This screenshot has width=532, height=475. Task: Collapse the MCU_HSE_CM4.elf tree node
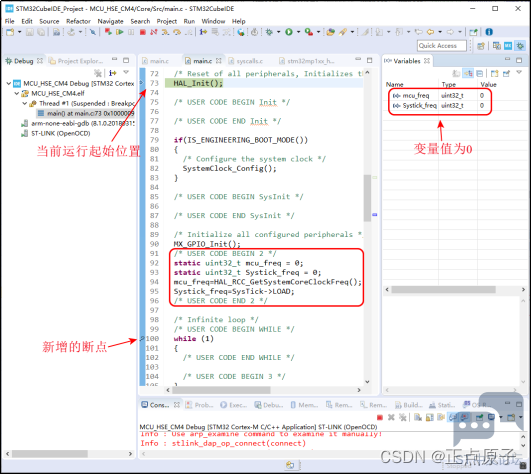coord(16,93)
